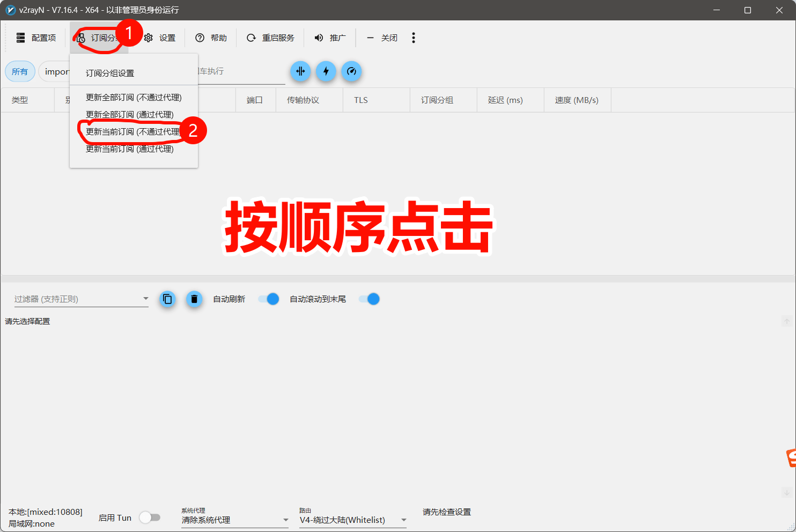Open the filter 过滤器 dropdown arrow
796x532 pixels.
pos(145,299)
